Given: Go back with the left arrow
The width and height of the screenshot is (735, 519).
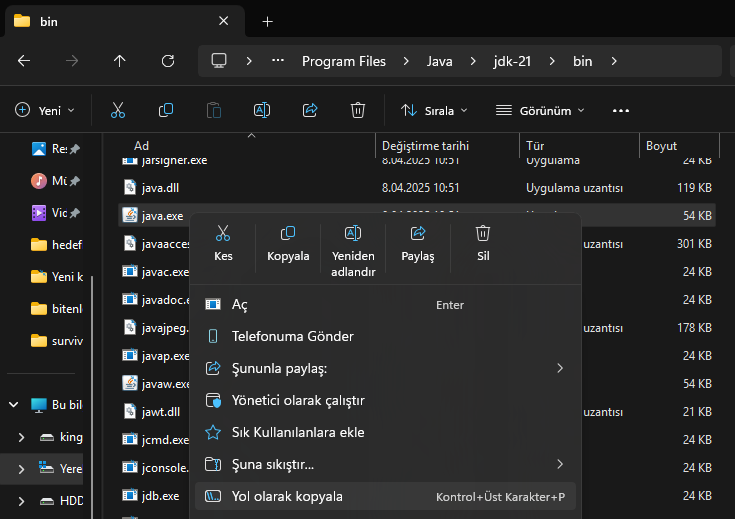Looking at the screenshot, I should tap(24, 61).
